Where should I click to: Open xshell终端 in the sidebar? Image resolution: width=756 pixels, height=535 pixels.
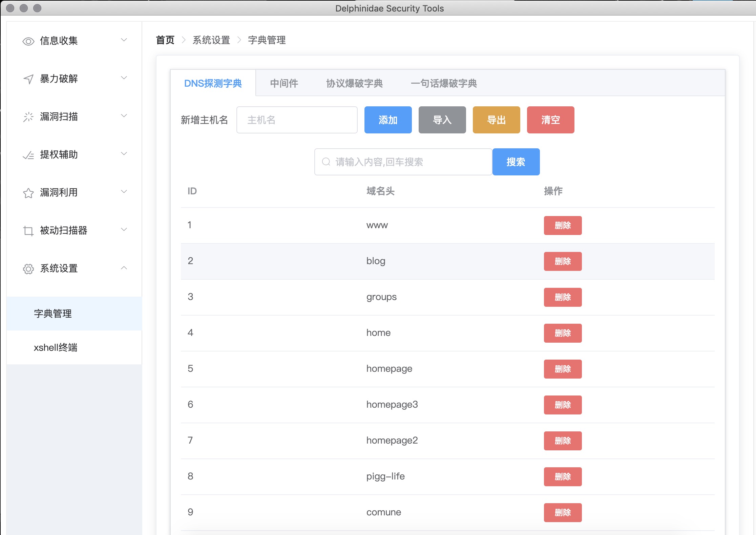(x=56, y=347)
